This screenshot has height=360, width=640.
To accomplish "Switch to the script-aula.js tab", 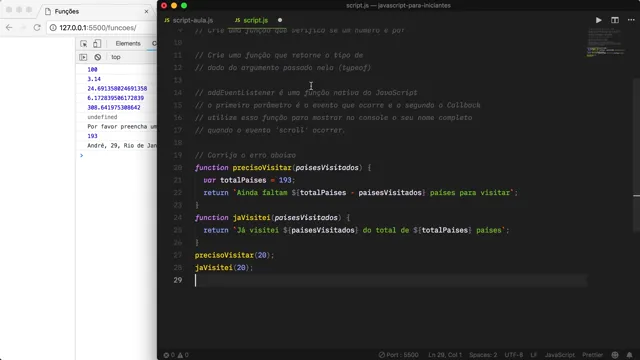I will coord(189,20).
